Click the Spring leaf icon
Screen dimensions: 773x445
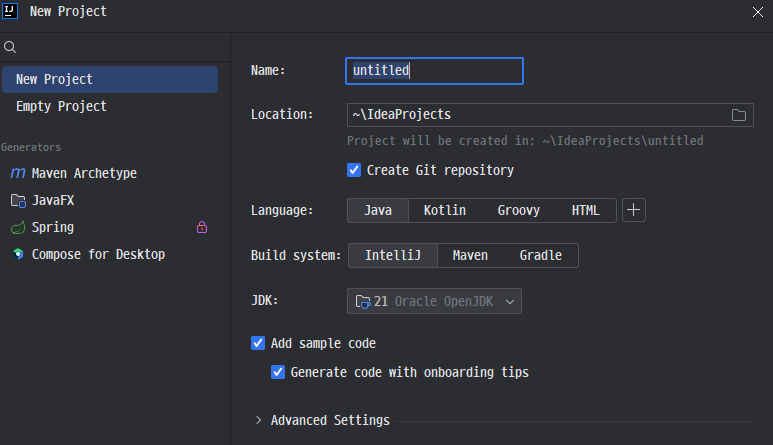pos(18,227)
